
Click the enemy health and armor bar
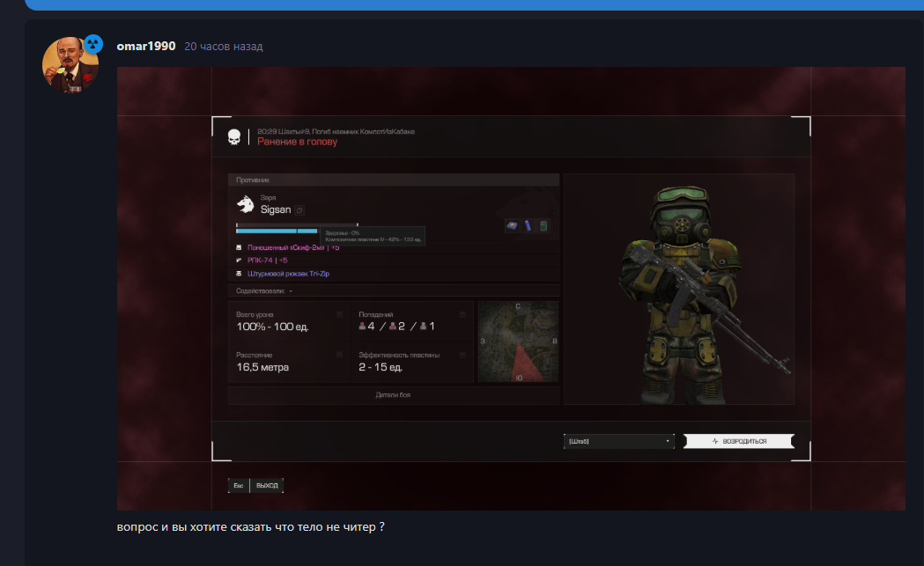pos(297,229)
